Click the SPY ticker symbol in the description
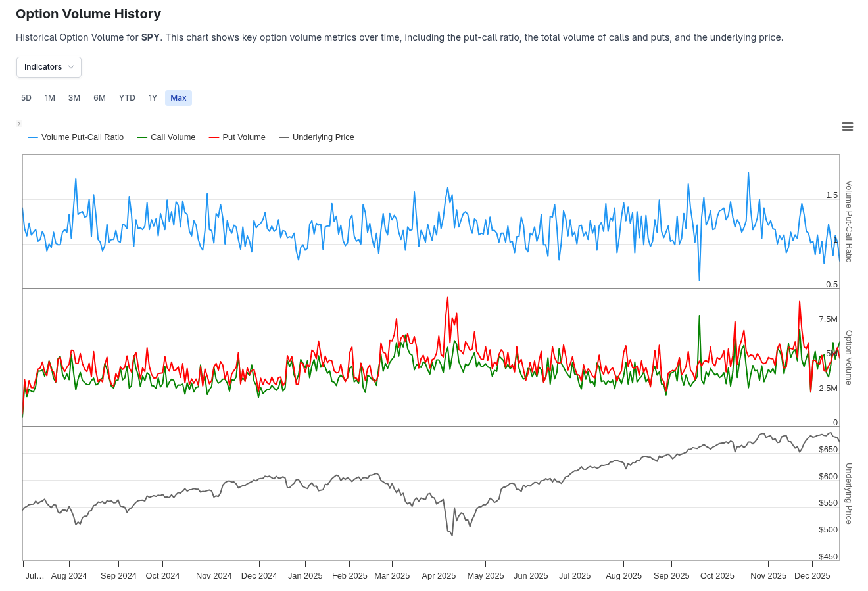Image resolution: width=868 pixels, height=591 pixels. pyautogui.click(x=150, y=37)
